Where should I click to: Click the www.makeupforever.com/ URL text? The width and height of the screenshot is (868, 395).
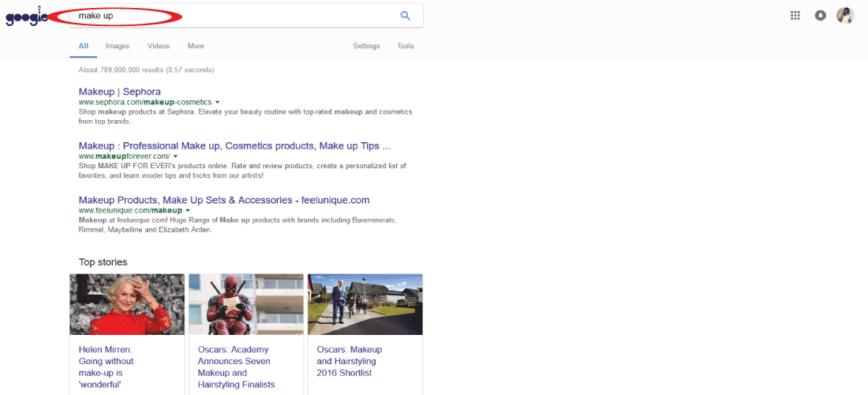pos(124,156)
